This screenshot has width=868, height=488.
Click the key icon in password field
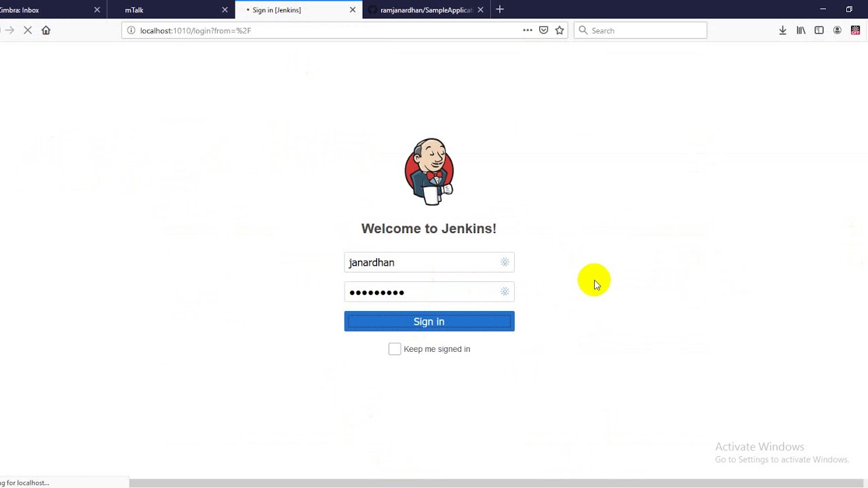tap(505, 291)
